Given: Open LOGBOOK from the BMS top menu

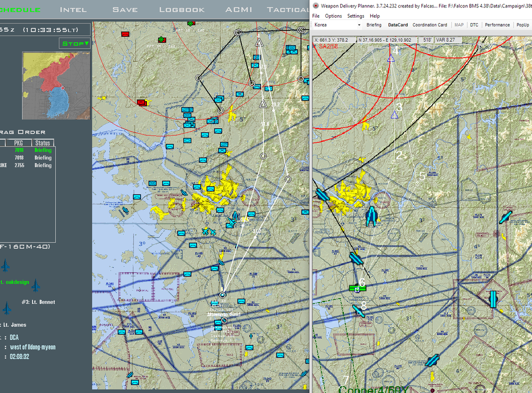Looking at the screenshot, I should coord(182,9).
